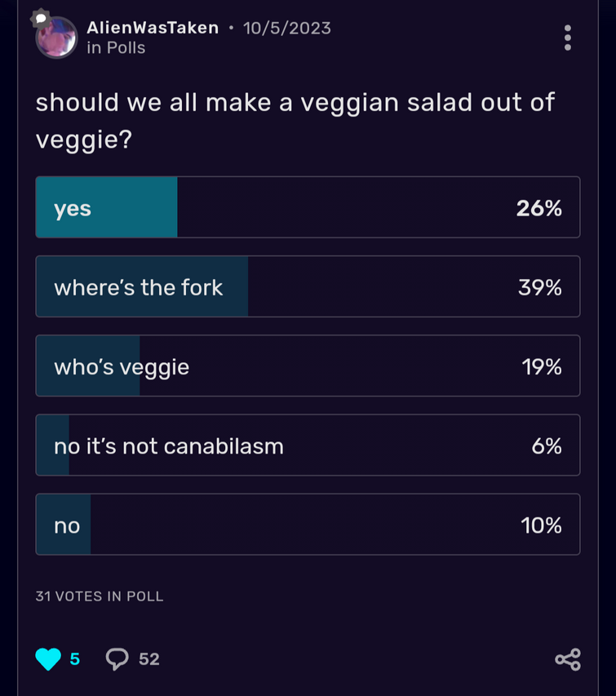
Task: Select 'no it's not canabilasm' option
Action: [308, 446]
